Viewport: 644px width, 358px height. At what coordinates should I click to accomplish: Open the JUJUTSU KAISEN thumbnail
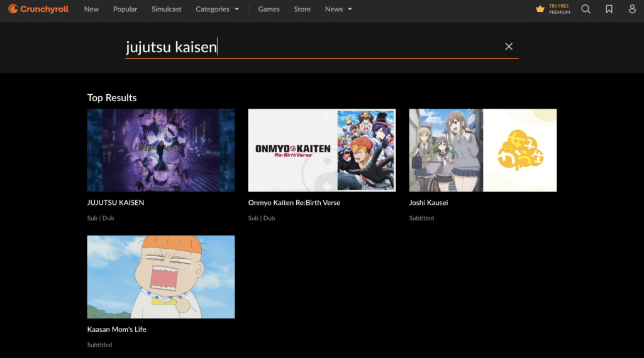tap(161, 150)
